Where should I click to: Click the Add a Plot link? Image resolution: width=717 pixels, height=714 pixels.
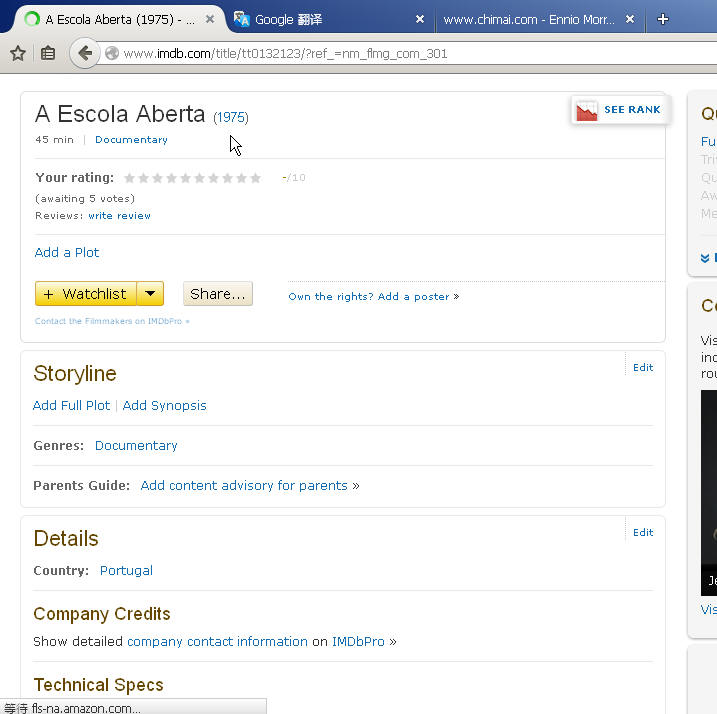(67, 252)
